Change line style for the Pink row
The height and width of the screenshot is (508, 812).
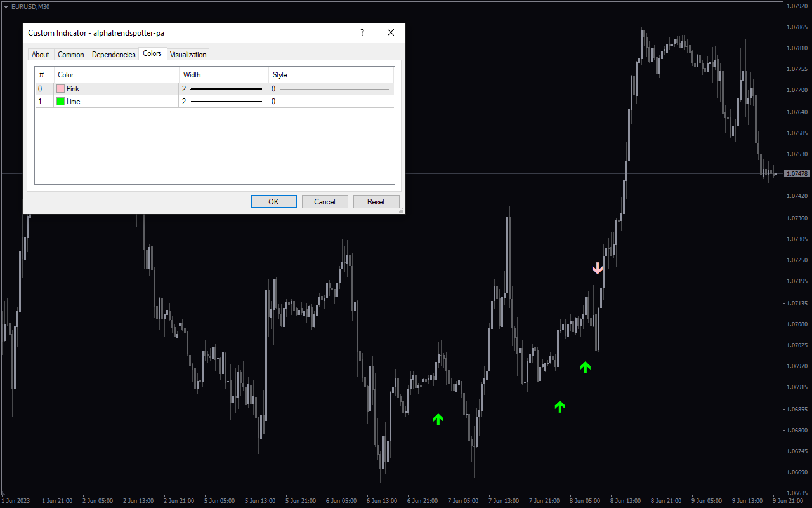tap(331, 89)
